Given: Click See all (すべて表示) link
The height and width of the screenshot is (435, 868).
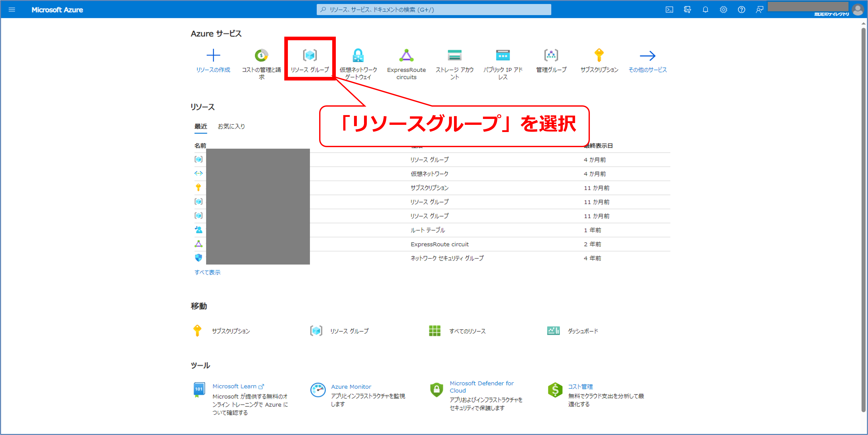Looking at the screenshot, I should point(207,272).
